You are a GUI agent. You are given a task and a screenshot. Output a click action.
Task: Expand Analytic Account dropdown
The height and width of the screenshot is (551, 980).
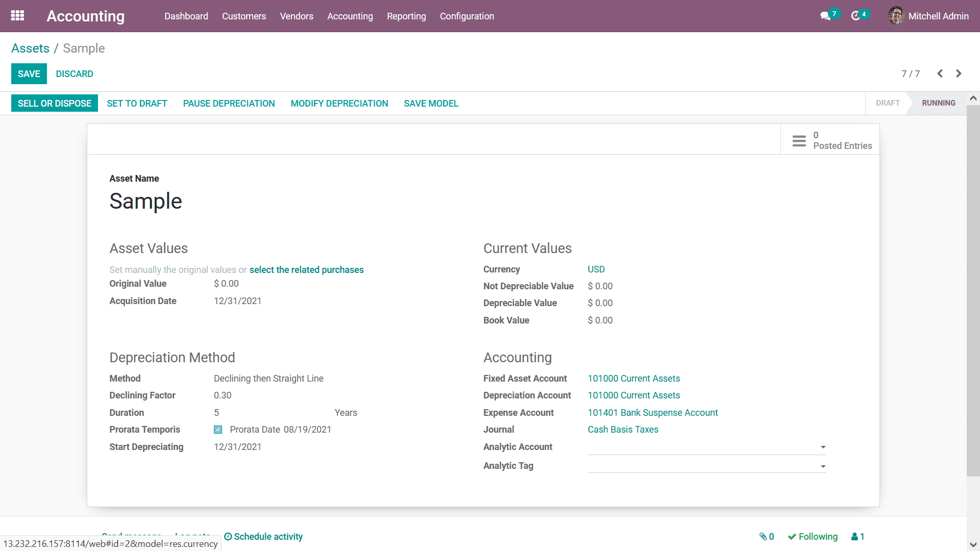point(823,447)
